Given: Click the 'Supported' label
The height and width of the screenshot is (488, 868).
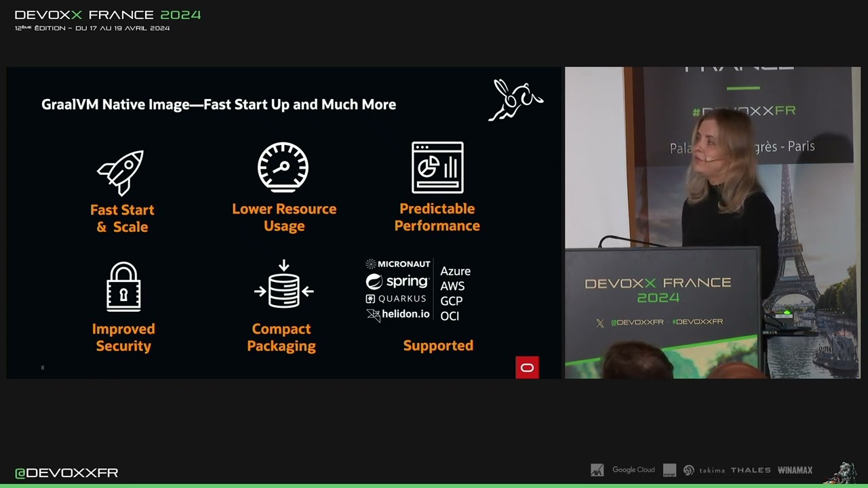Looking at the screenshot, I should click(438, 346).
